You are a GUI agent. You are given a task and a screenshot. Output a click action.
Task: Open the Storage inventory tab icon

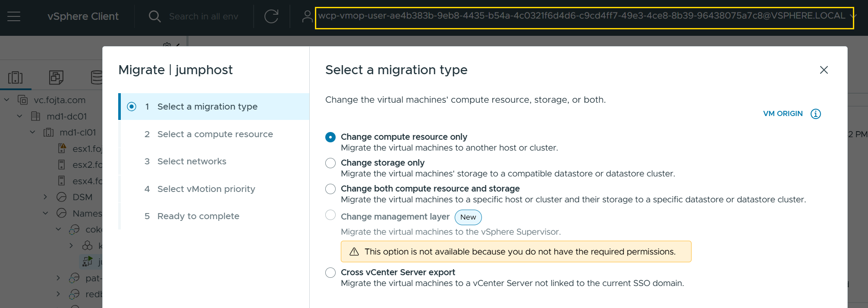pos(97,78)
